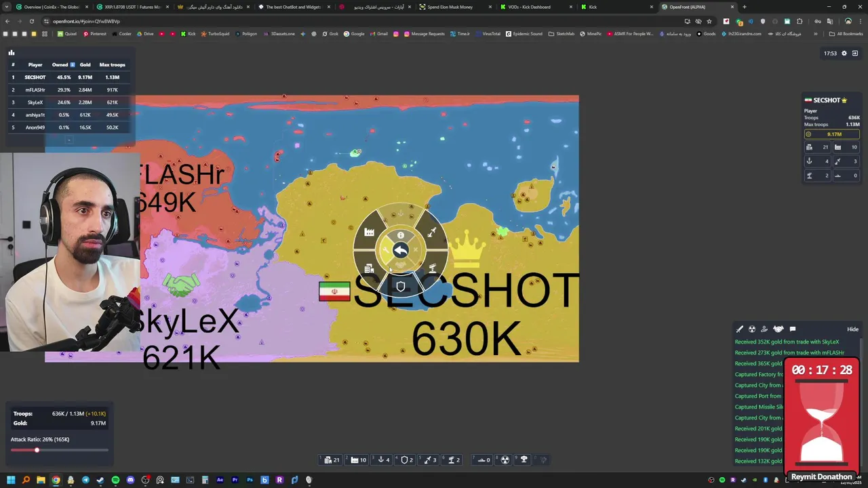This screenshot has width=868, height=488.
Task: Click the missile silo tile showing 3 in player panel
Action: click(846, 161)
